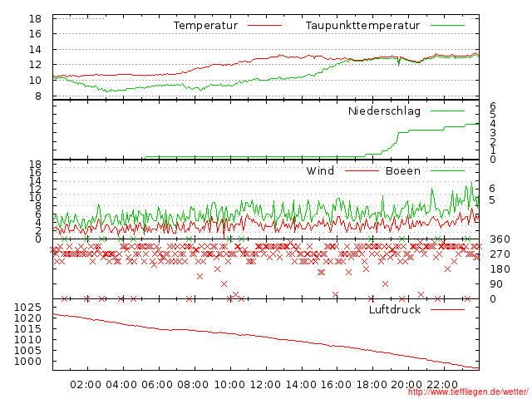Click the tieffliegen.de/wetter link
The height and width of the screenshot is (399, 532).
[468, 392]
